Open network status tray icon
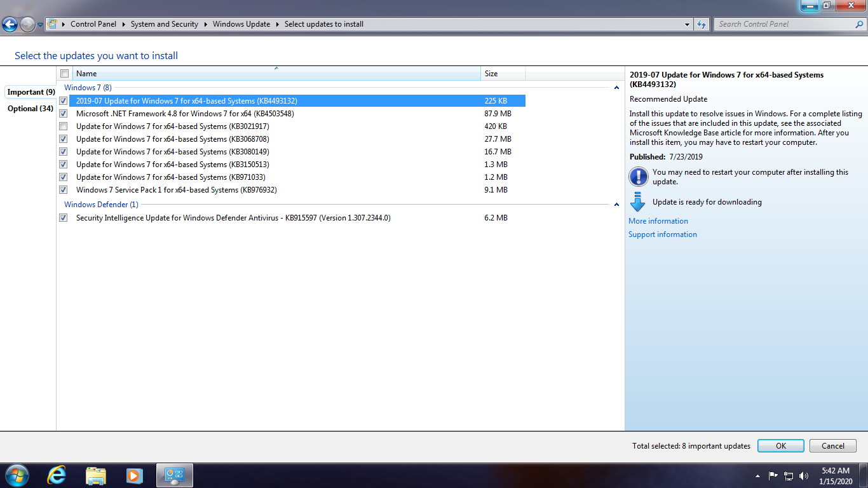 pos(789,475)
